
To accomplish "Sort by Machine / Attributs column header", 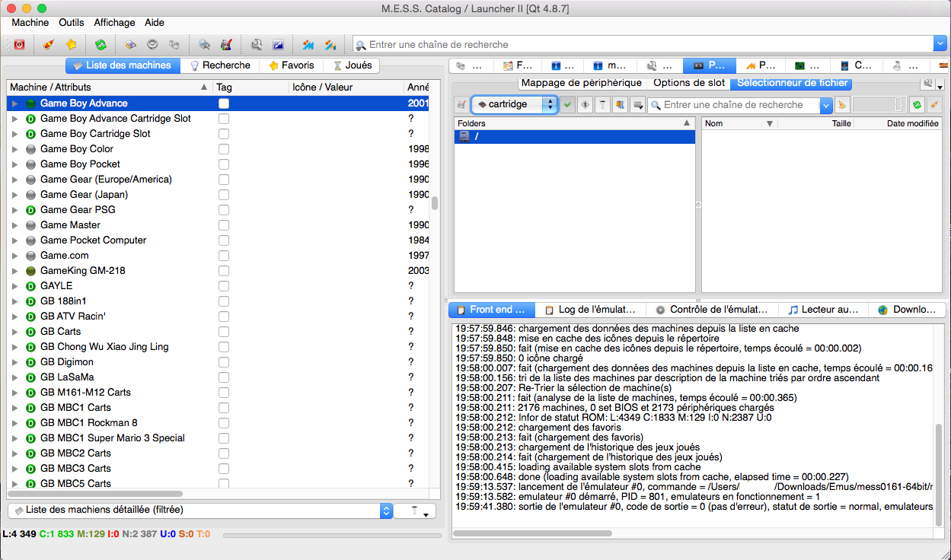I will coord(109,87).
